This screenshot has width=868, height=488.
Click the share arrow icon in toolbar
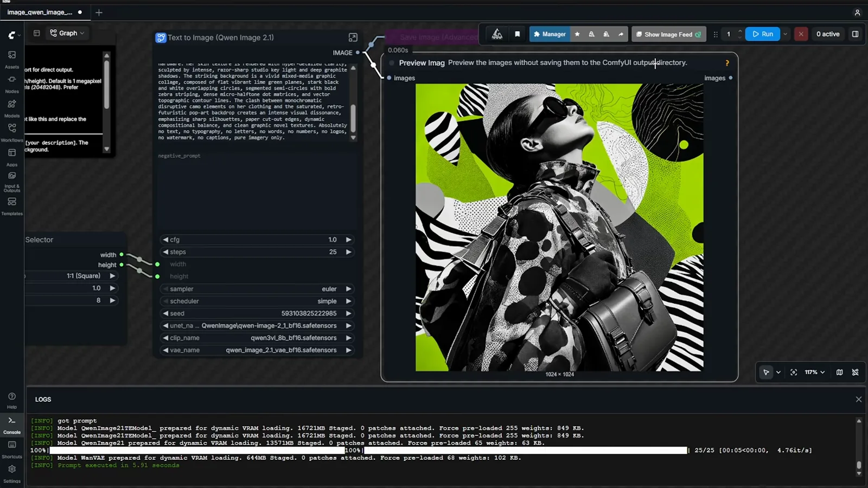[x=621, y=34]
